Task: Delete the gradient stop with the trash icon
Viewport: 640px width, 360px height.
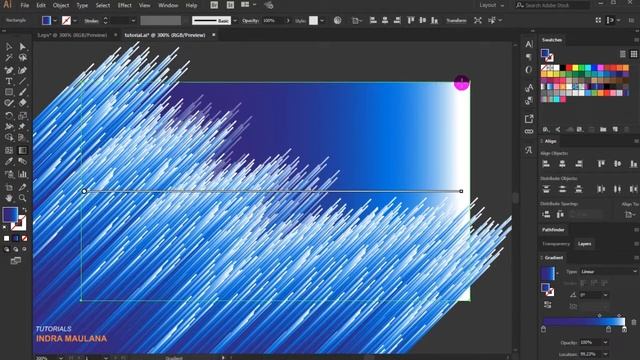Action: tap(633, 322)
